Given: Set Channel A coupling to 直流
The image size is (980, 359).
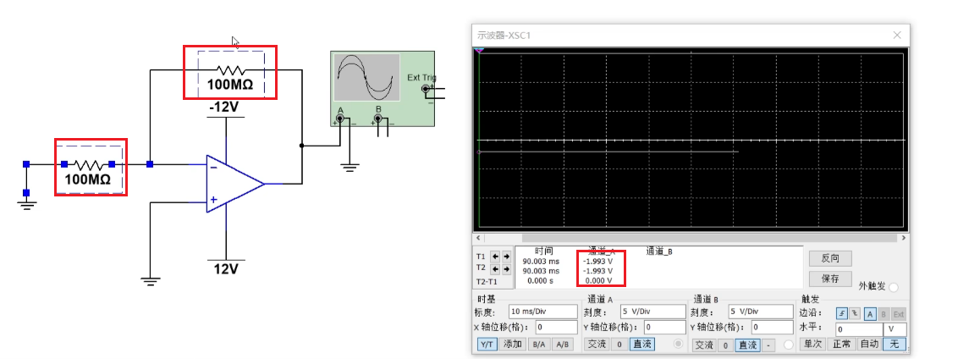Looking at the screenshot, I should (641, 344).
